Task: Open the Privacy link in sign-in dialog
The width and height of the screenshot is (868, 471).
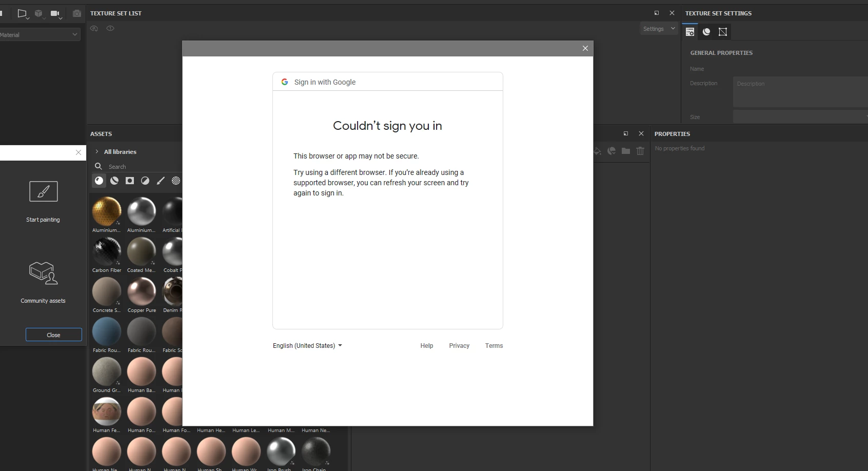Action: click(459, 346)
